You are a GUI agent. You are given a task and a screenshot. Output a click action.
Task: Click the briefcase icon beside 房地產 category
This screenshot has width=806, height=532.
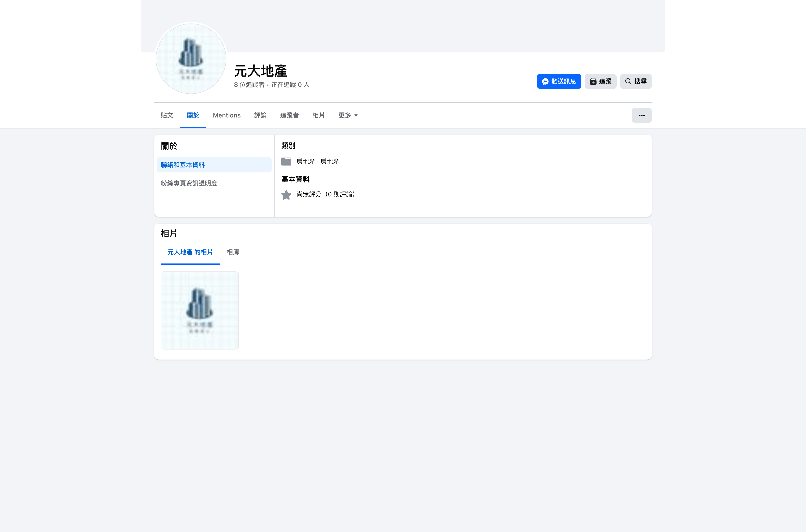[286, 161]
